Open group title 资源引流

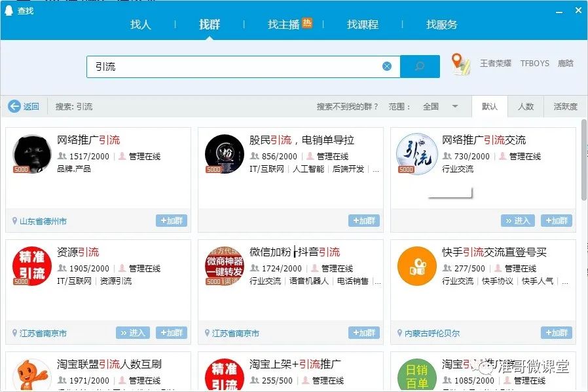(78, 252)
